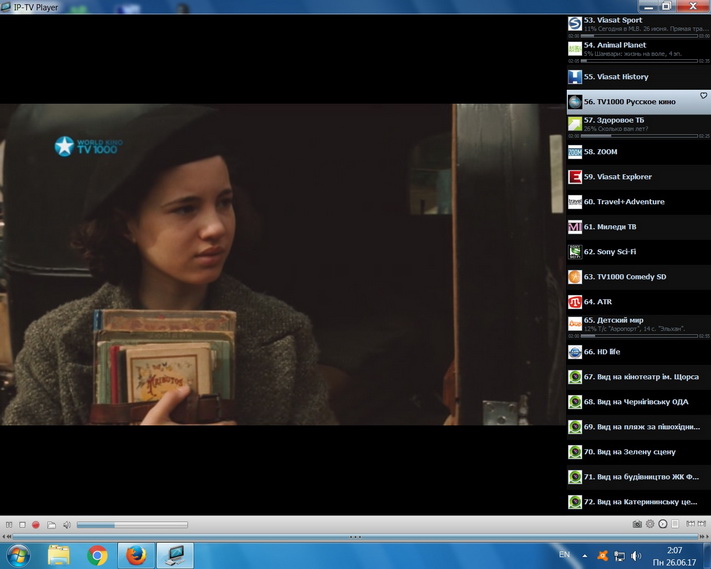This screenshot has width=711, height=569.
Task: Select channel 53. Viasat Sport
Action: tap(638, 26)
